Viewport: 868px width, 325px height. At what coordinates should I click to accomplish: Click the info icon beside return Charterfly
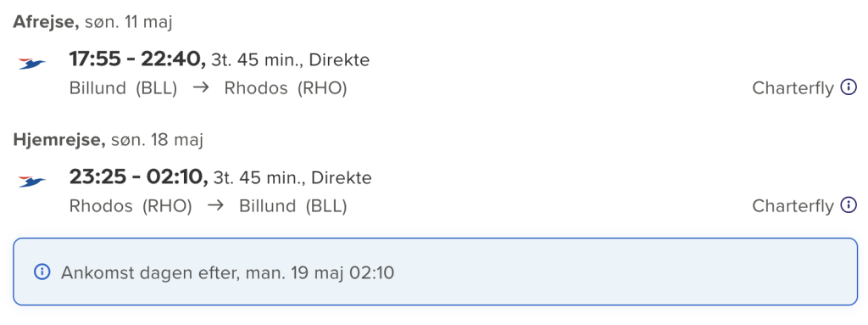point(849,205)
